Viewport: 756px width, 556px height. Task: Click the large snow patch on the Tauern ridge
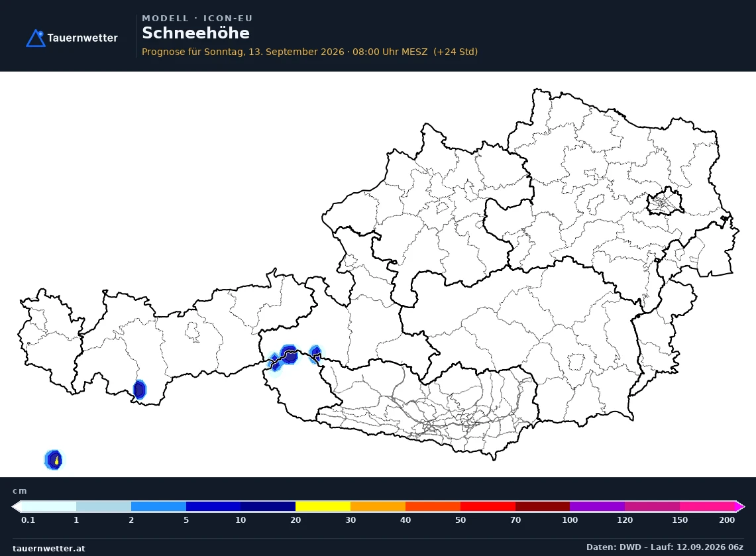point(288,355)
